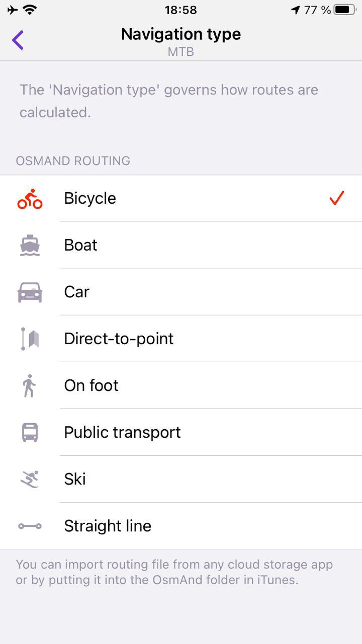Viewport: 362px width, 644px height.
Task: Tap the pedestrian walking icon
Action: (30, 385)
